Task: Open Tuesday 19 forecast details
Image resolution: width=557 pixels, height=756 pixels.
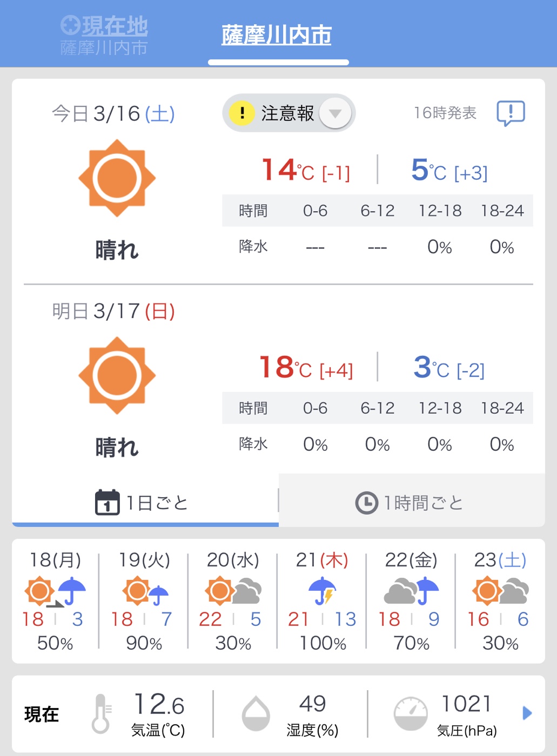Action: (x=144, y=600)
